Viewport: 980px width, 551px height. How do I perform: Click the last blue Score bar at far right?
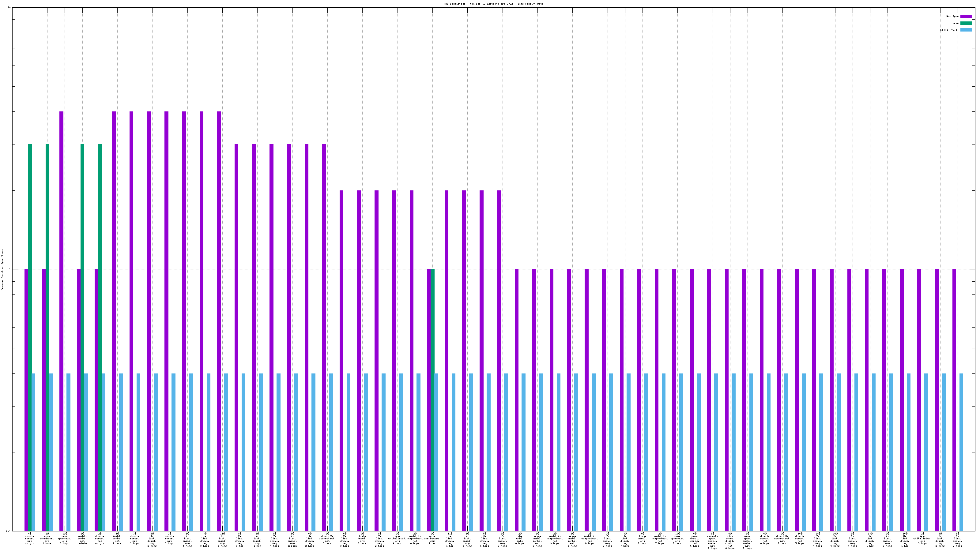tap(961, 452)
